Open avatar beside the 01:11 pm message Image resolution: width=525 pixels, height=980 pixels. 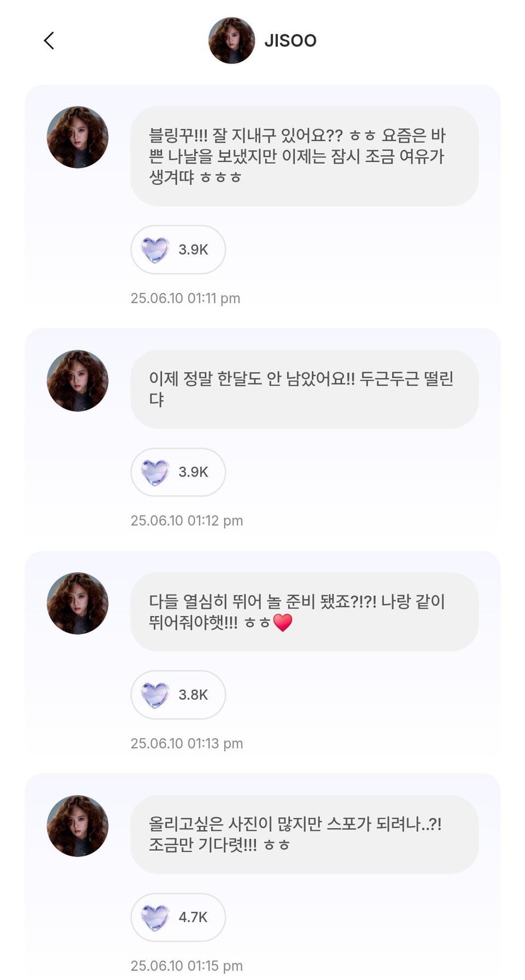click(x=78, y=137)
